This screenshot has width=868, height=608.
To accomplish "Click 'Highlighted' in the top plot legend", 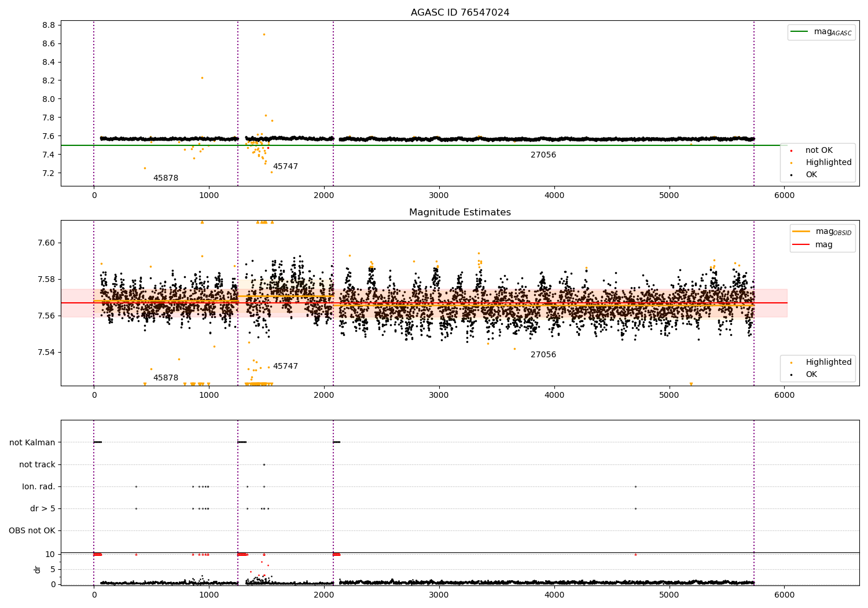I will coord(822,163).
